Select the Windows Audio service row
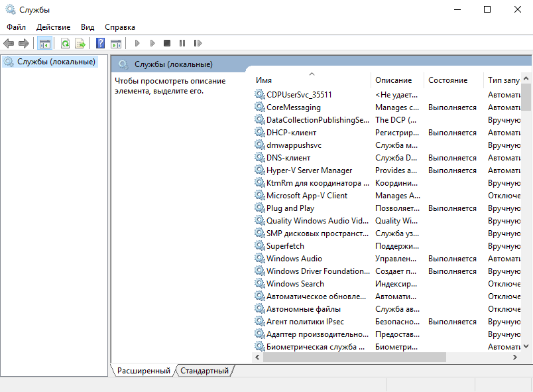The height and width of the screenshot is (392, 533). (387, 259)
